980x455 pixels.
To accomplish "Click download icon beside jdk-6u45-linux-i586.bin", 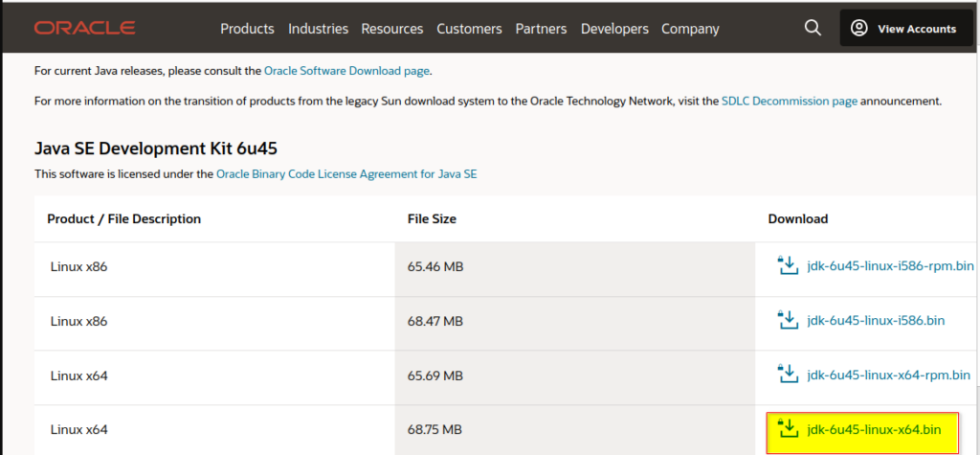I will [788, 320].
